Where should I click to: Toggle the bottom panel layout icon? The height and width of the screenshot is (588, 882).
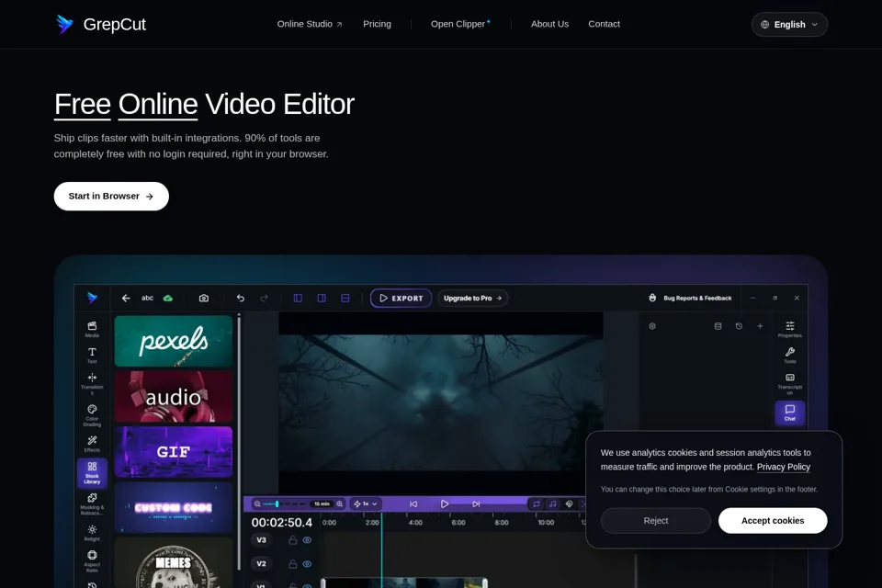(x=345, y=299)
